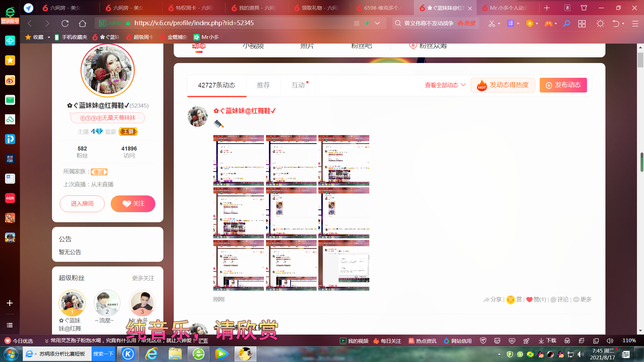
Task: Open the 更多关注 link
Action: 143,278
